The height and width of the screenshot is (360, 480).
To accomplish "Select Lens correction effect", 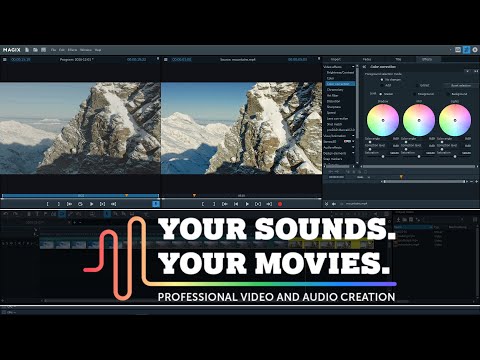I will coord(337,119).
